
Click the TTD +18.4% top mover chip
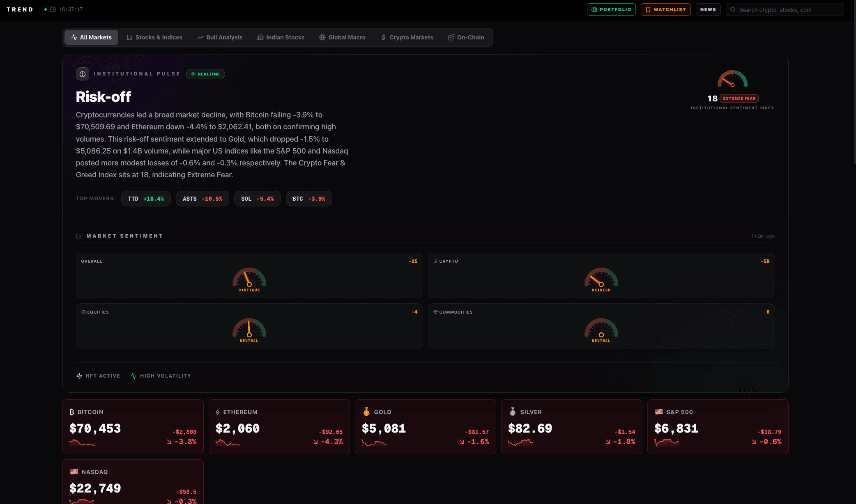click(146, 199)
